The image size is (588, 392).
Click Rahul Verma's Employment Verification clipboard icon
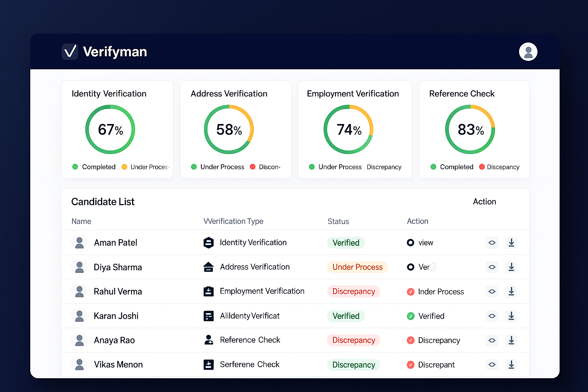208,292
